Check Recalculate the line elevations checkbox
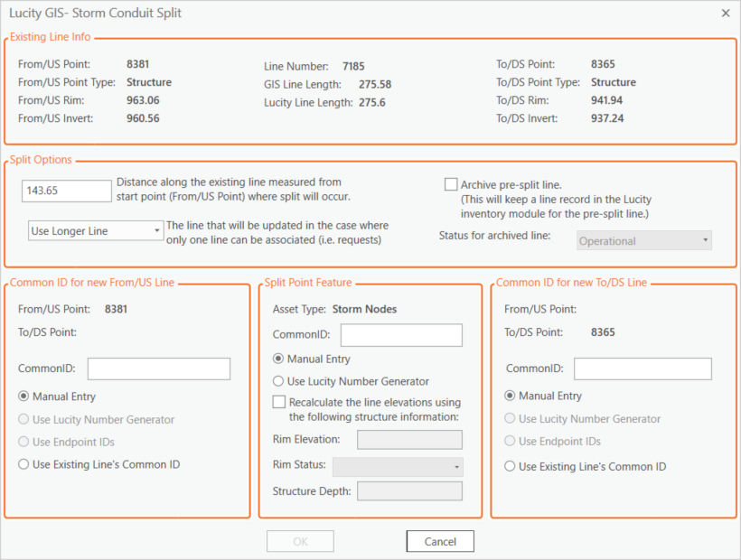The image size is (741, 560). pos(279,402)
